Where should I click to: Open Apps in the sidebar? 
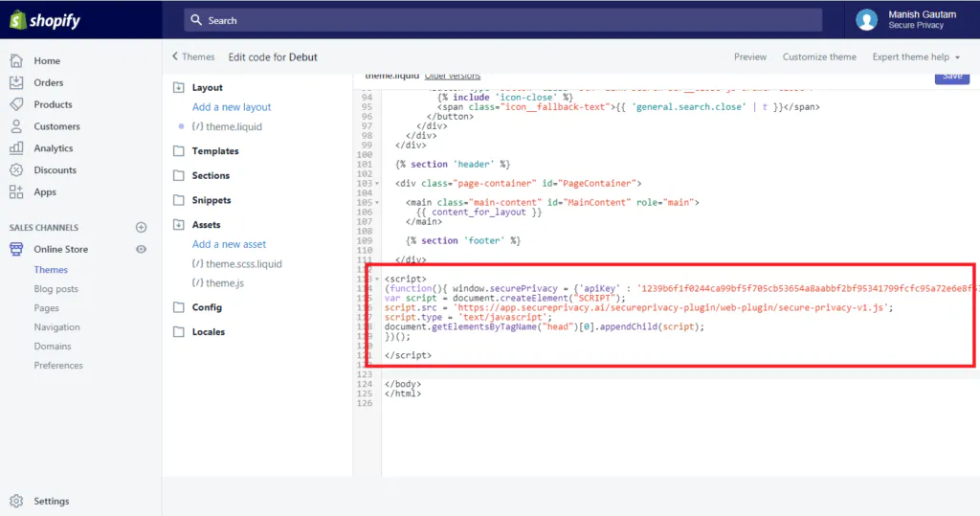pyautogui.click(x=44, y=192)
